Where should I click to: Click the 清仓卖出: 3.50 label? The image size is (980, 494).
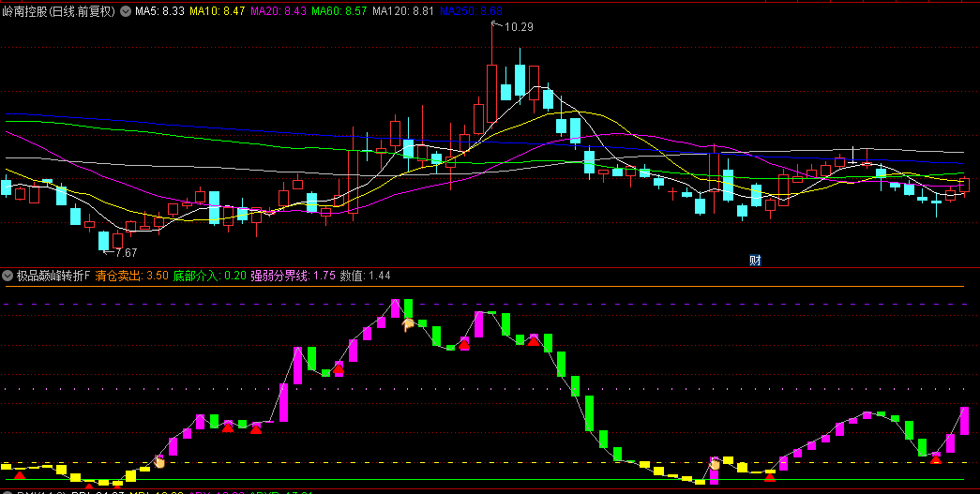coord(132,276)
